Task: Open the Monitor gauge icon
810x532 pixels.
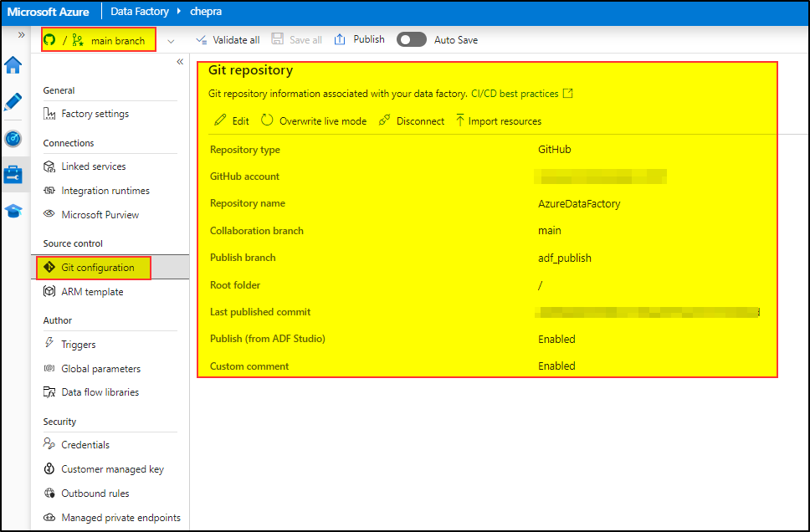Action: (x=13, y=138)
